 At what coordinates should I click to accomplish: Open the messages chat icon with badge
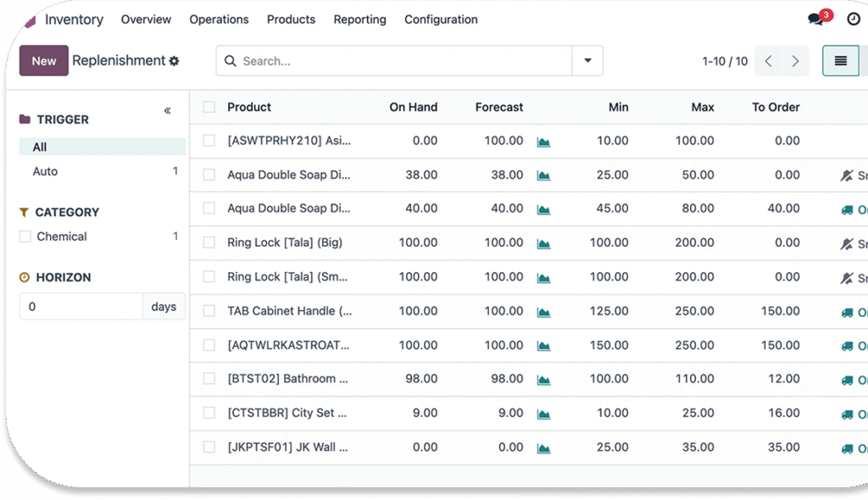point(816,19)
